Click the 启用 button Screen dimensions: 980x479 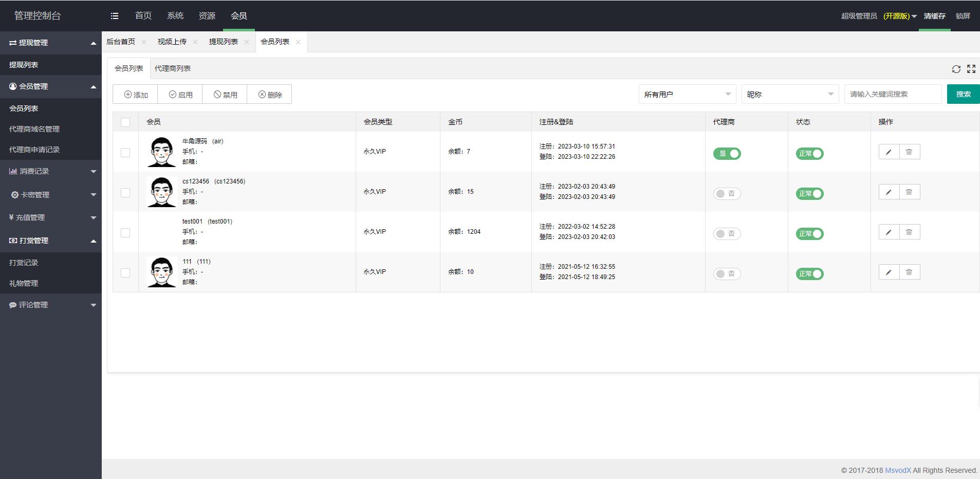pos(180,95)
